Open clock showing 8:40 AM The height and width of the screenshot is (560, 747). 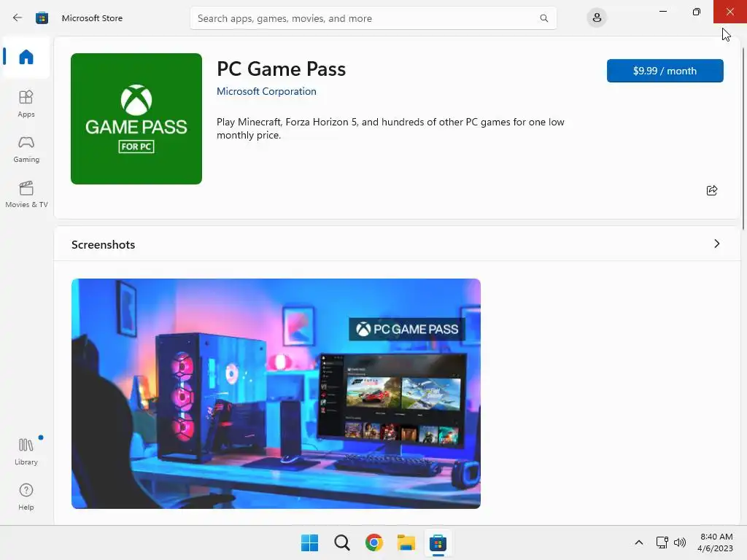coord(715,542)
